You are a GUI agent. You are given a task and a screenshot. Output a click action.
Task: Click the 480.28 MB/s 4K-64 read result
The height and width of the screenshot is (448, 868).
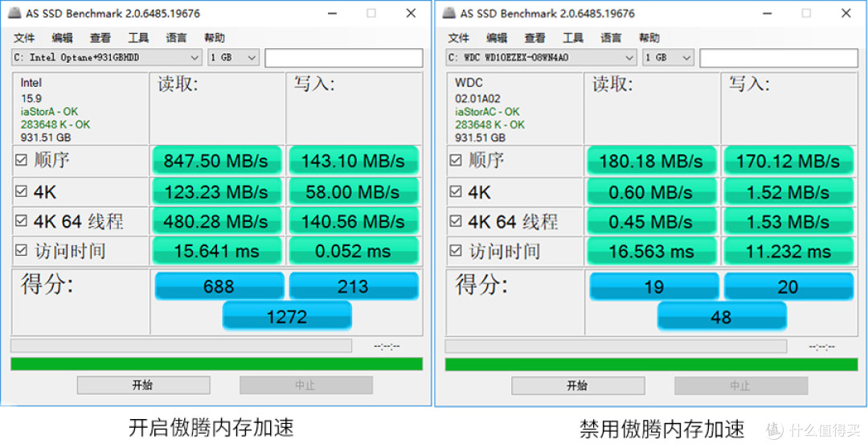[216, 221]
